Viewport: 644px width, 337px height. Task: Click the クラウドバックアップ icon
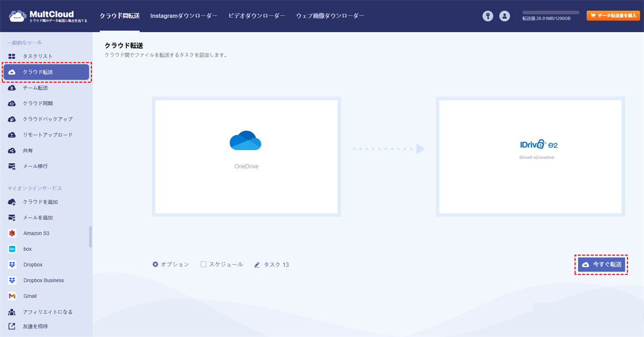tap(12, 119)
